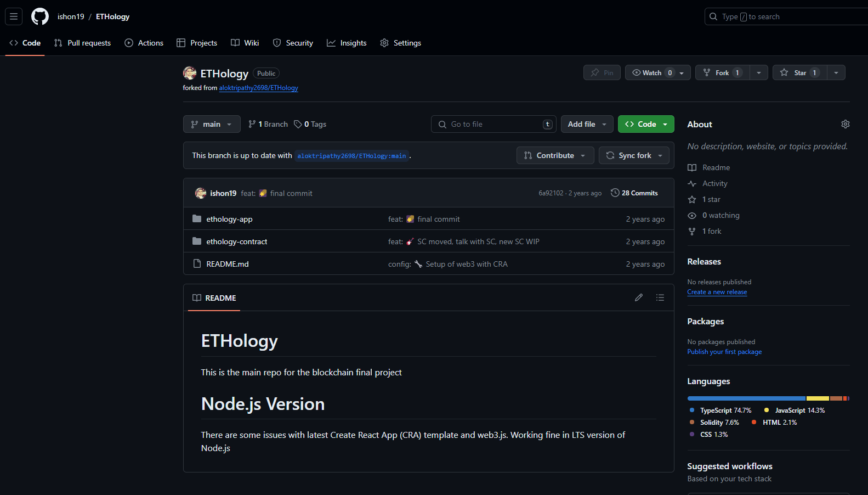
Task: Select the Solidity language bar segment
Action: coord(836,398)
